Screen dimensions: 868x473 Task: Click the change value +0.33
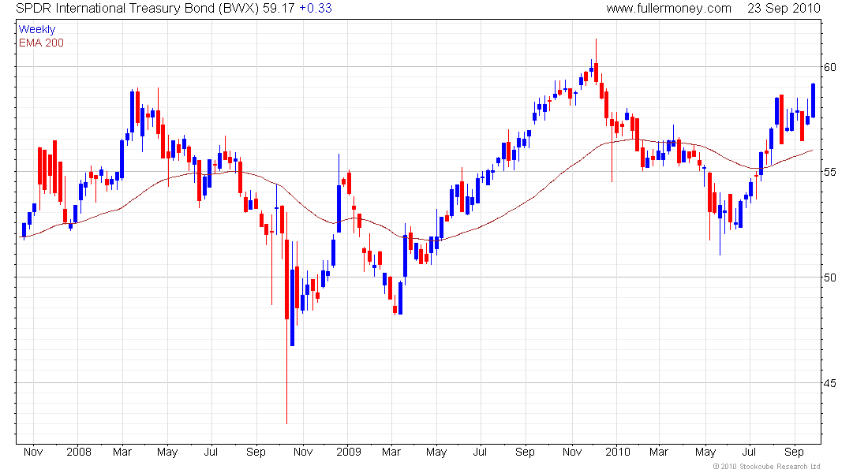pyautogui.click(x=316, y=9)
